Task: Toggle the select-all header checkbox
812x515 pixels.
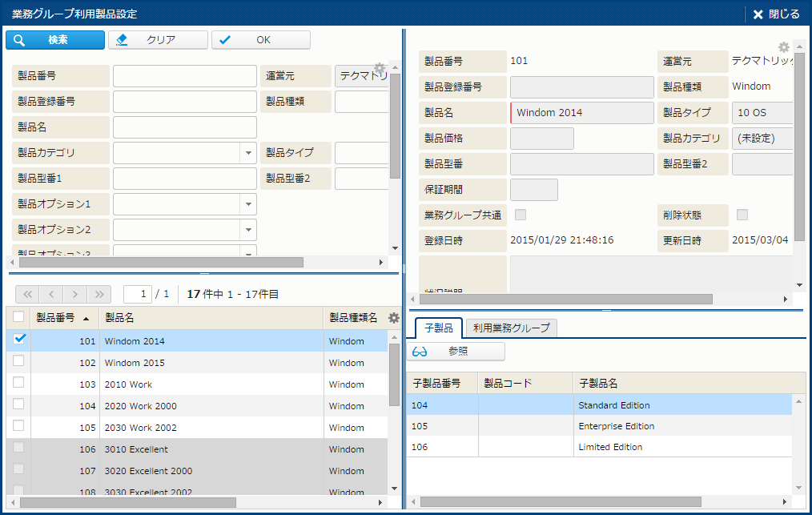Action: point(18,317)
